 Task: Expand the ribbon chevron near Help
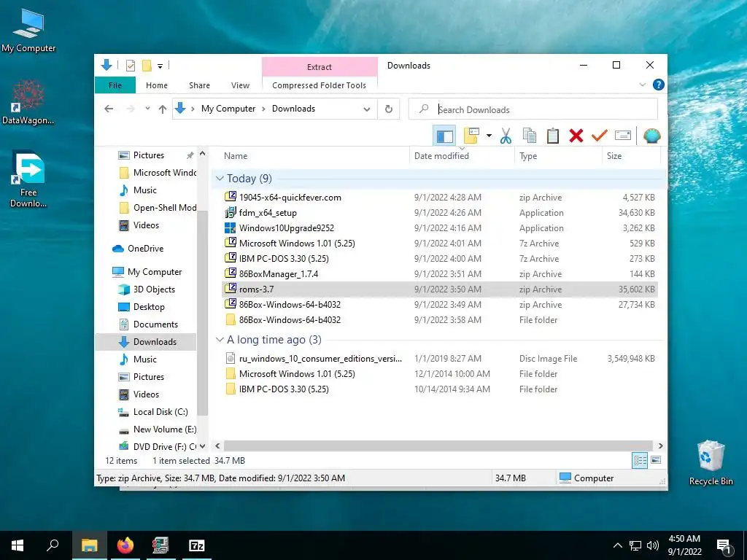(x=642, y=85)
